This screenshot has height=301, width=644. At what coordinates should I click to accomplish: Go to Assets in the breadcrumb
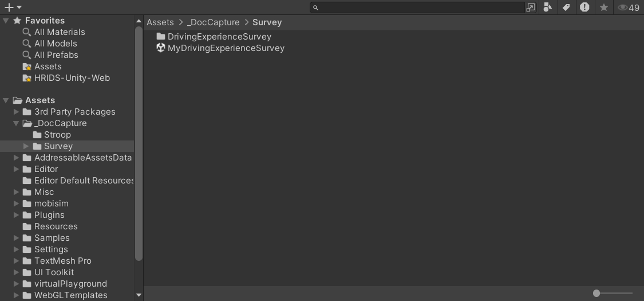pos(160,22)
